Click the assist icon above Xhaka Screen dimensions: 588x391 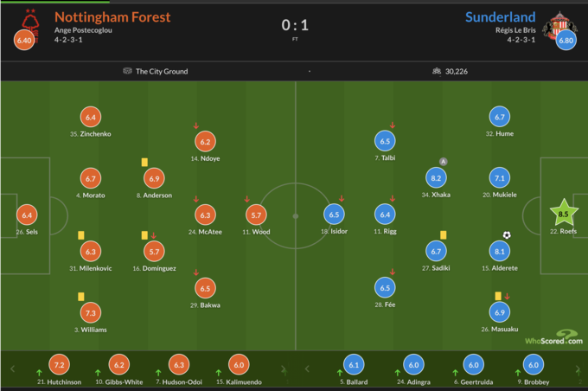coord(443,161)
